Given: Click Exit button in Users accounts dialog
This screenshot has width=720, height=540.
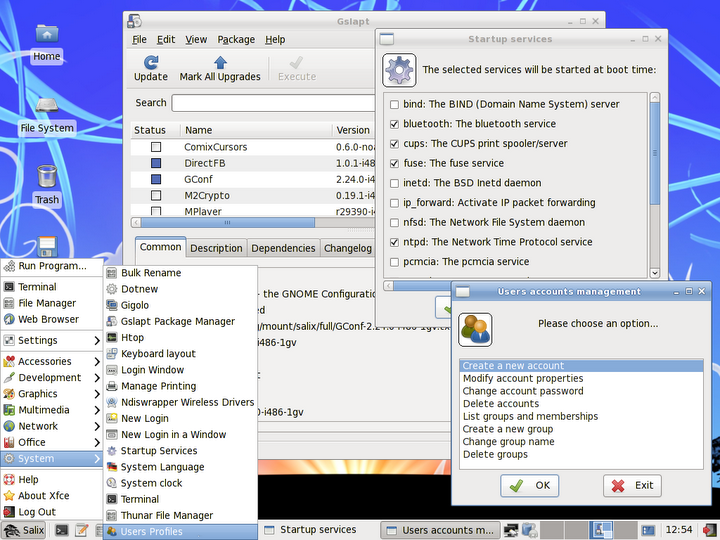Looking at the screenshot, I should pos(632,485).
